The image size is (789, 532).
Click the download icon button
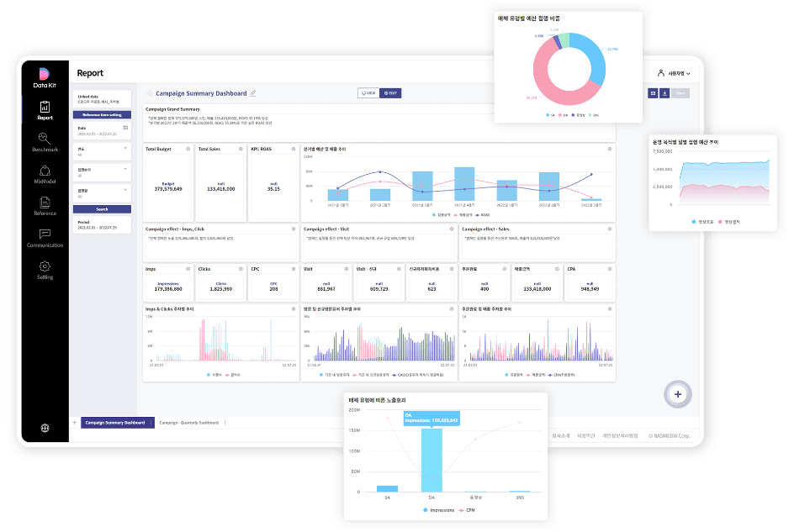(665, 93)
